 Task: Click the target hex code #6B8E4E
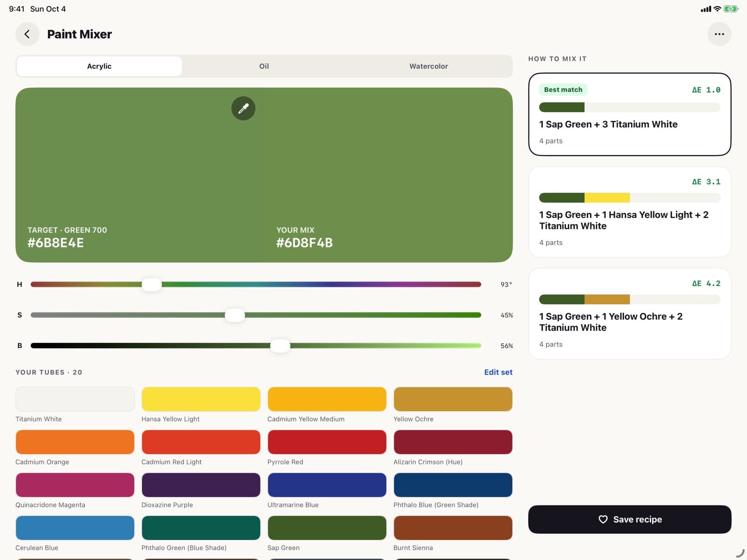[x=56, y=243]
